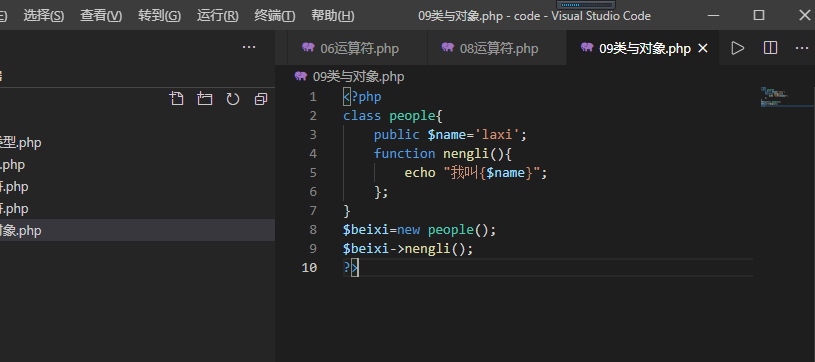Create a new file in explorer
This screenshot has width=815, height=362.
tap(177, 99)
